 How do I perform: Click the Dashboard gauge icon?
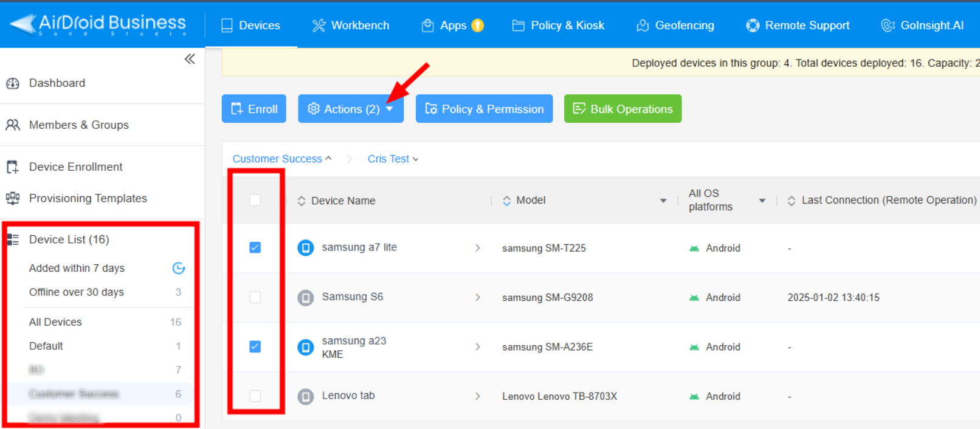pos(13,83)
